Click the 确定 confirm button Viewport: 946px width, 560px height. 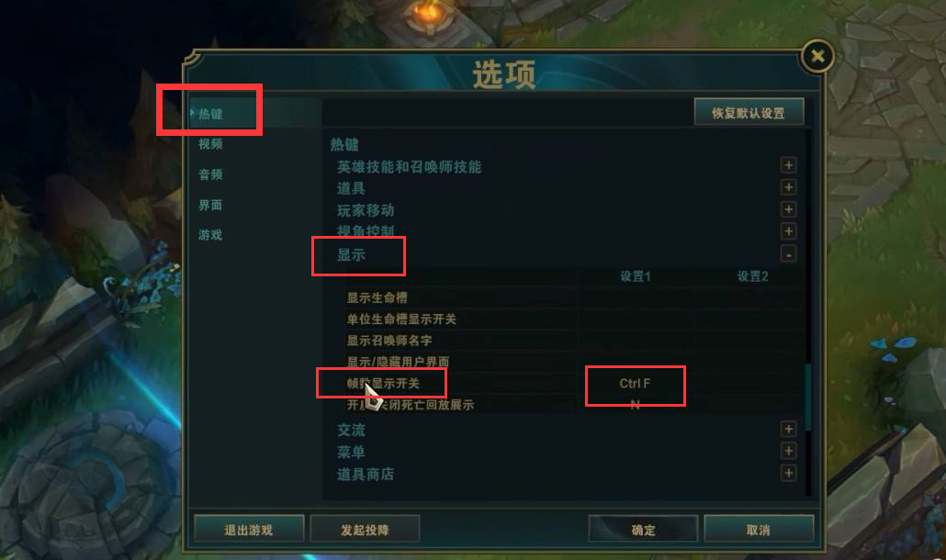point(643,530)
